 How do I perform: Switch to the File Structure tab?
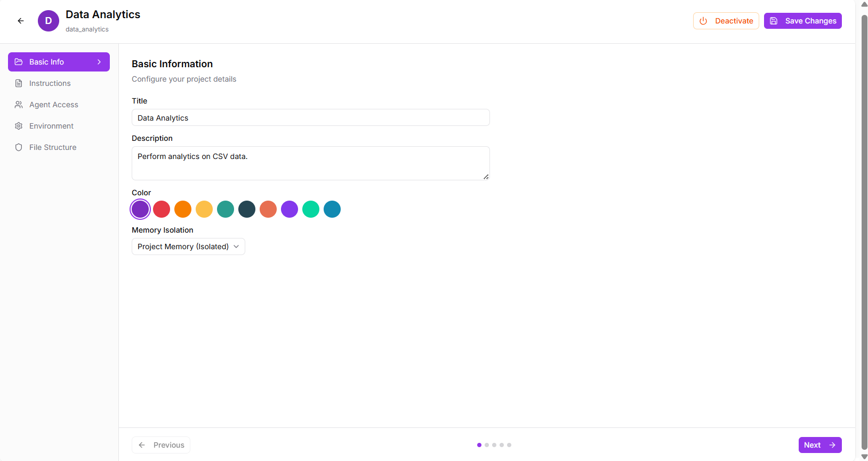point(52,147)
